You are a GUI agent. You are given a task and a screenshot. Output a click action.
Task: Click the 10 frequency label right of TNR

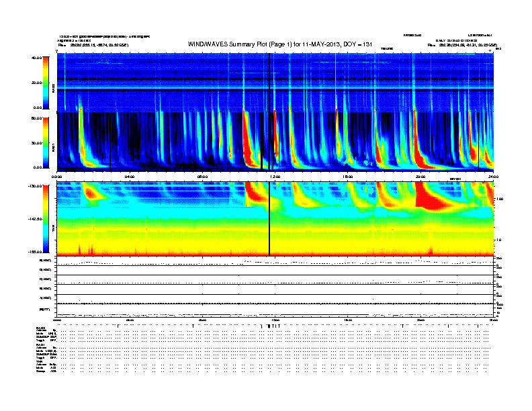click(498, 240)
